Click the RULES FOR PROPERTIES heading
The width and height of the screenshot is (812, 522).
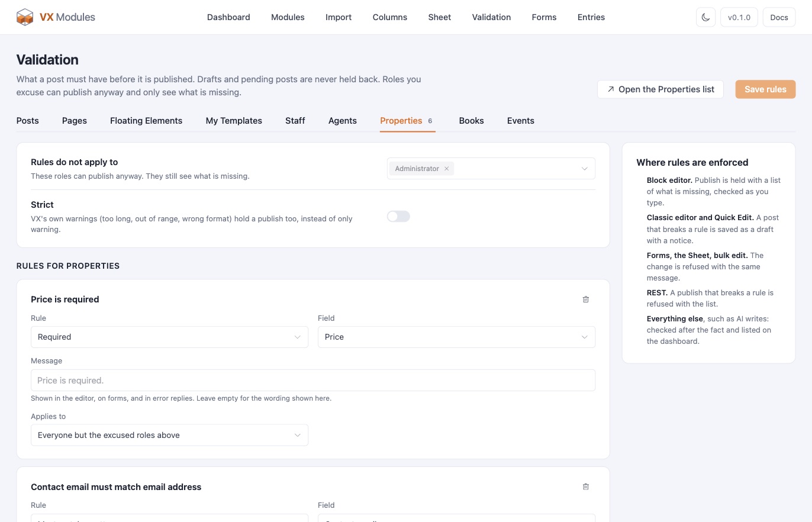click(x=68, y=266)
